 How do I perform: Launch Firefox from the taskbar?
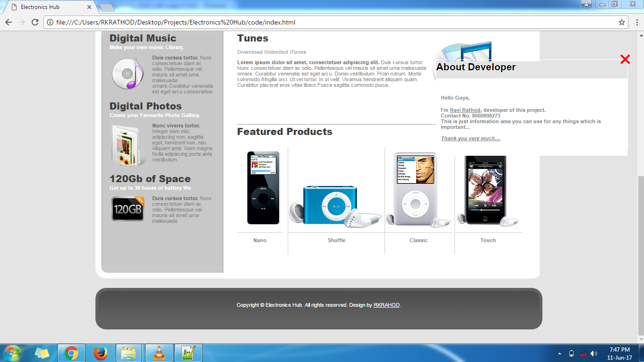100,353
